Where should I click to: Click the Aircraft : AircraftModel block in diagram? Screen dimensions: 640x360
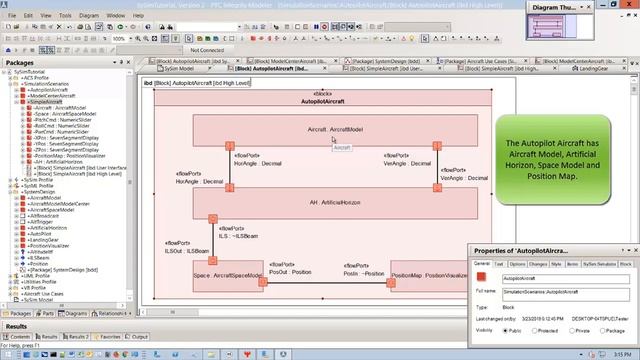(335, 130)
